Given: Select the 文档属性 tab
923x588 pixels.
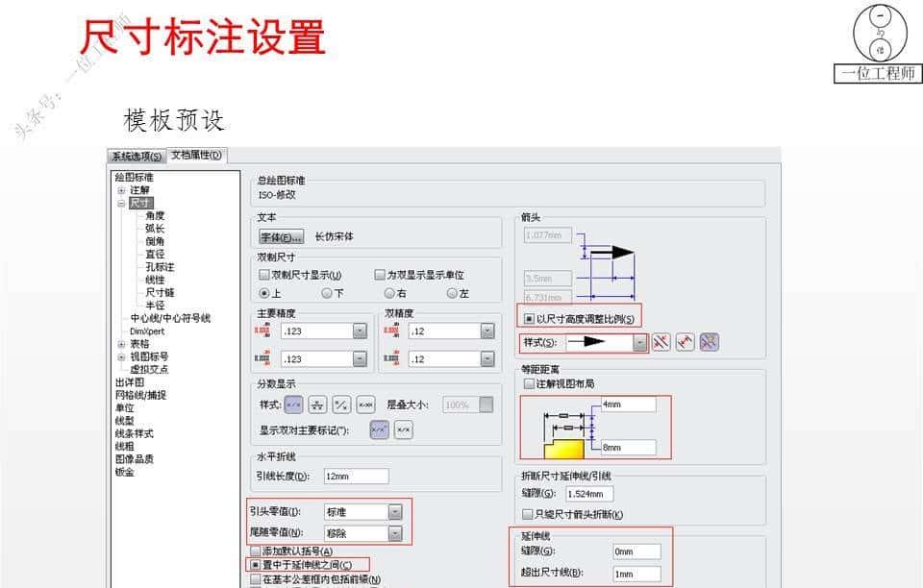Looking at the screenshot, I should (x=195, y=154).
